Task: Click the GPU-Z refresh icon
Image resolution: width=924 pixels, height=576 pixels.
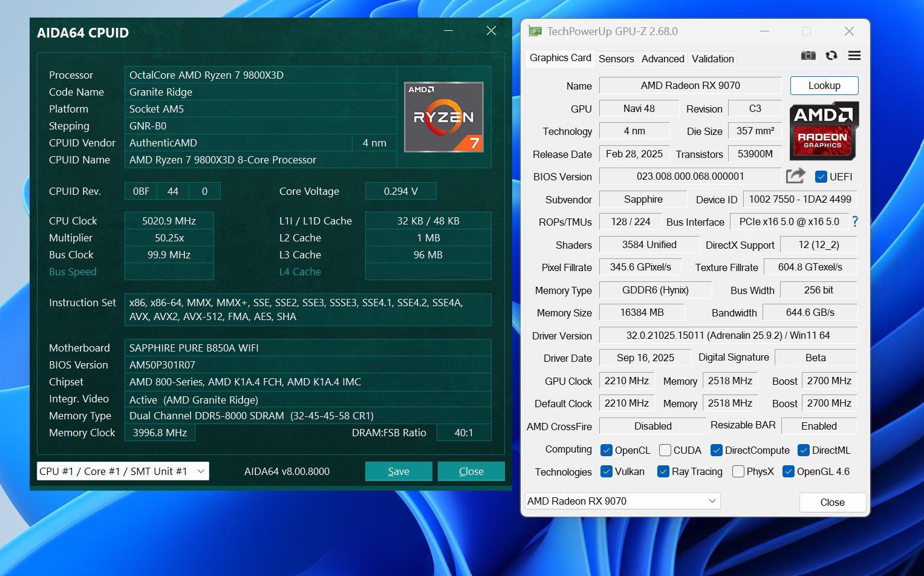Action: (831, 56)
